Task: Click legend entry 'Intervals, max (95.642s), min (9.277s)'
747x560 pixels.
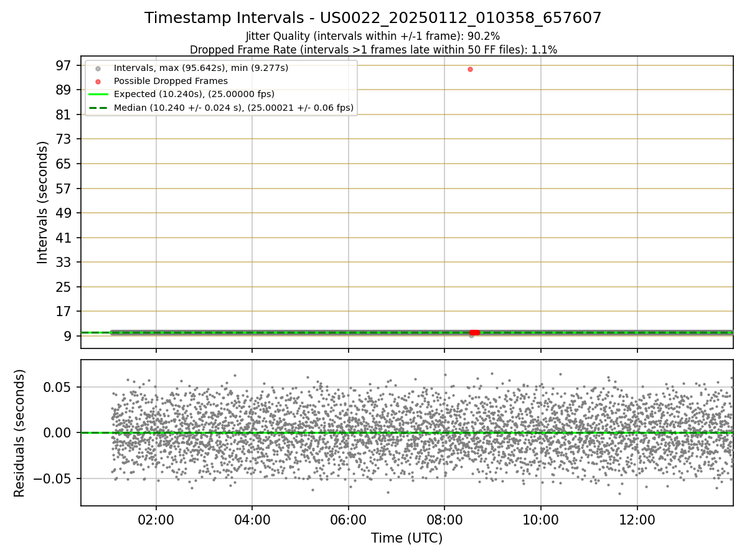Action: click(201, 67)
